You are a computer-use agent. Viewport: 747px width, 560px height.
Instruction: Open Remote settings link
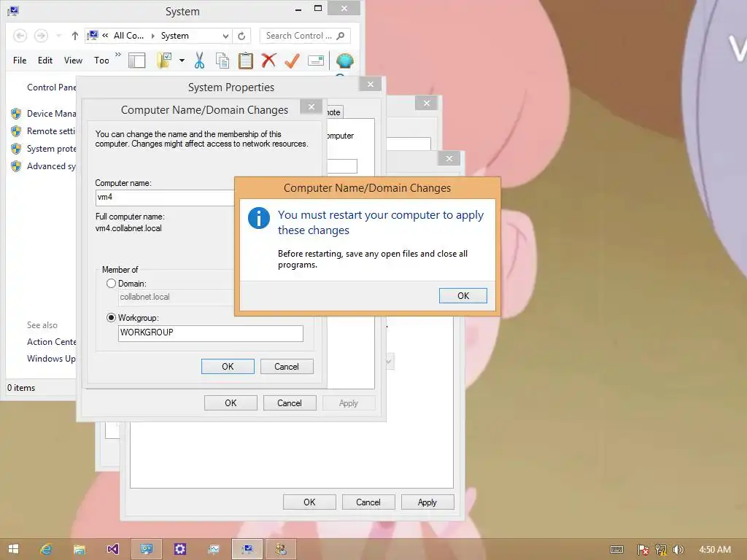pos(52,131)
